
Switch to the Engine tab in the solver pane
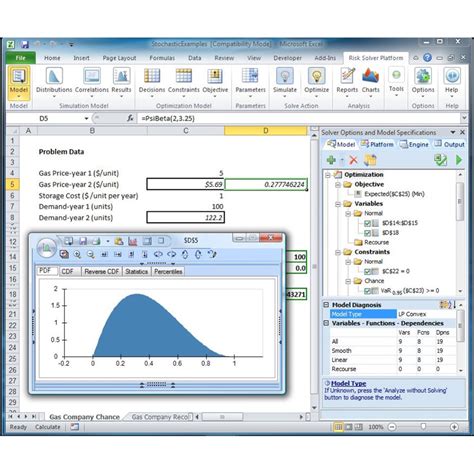point(414,144)
